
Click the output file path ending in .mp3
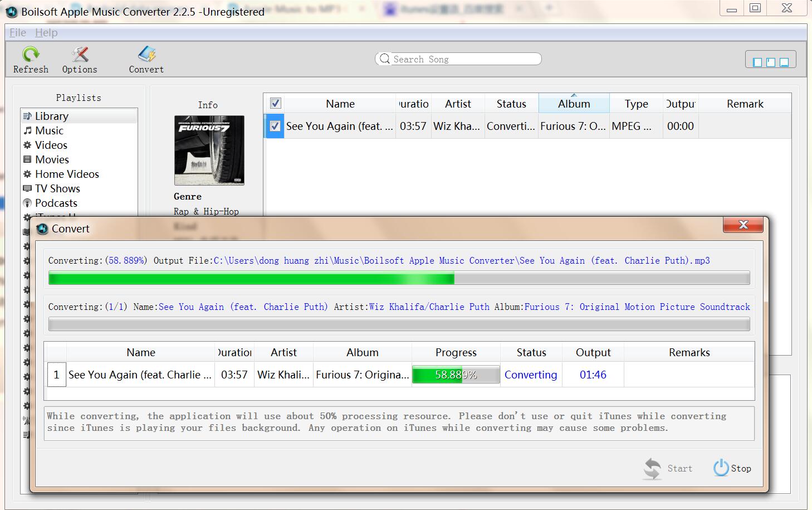462,260
